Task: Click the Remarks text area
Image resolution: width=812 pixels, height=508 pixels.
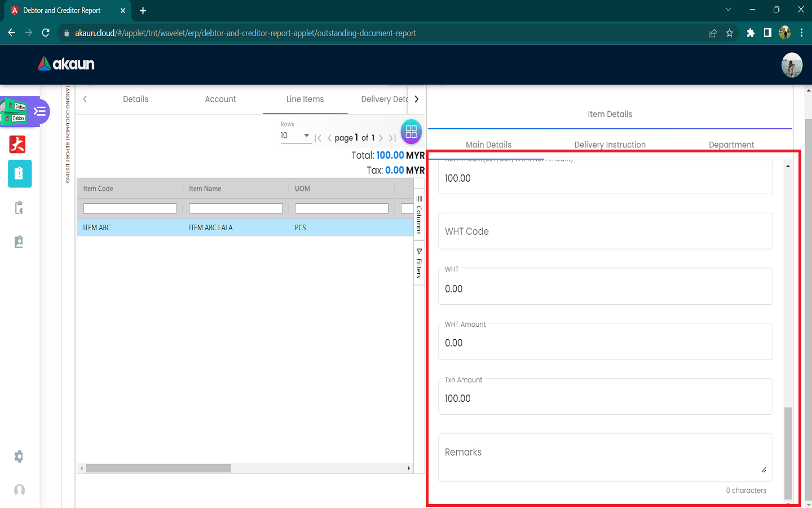Action: [604, 457]
